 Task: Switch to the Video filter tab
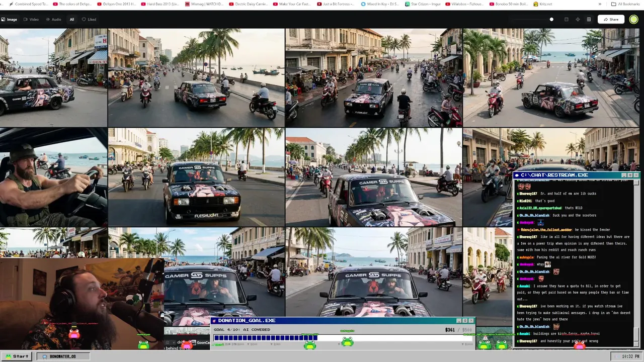[x=31, y=20]
